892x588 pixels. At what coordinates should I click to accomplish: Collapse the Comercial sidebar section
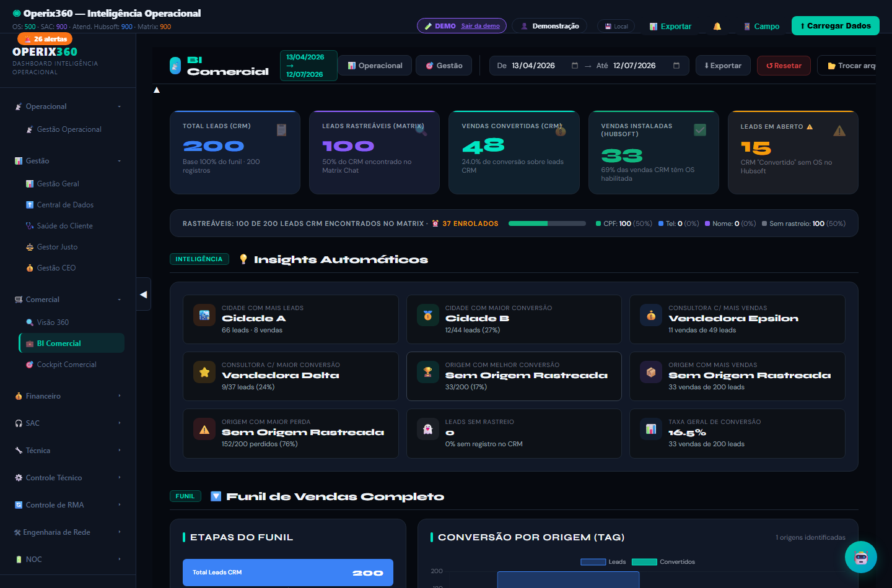coord(68,300)
